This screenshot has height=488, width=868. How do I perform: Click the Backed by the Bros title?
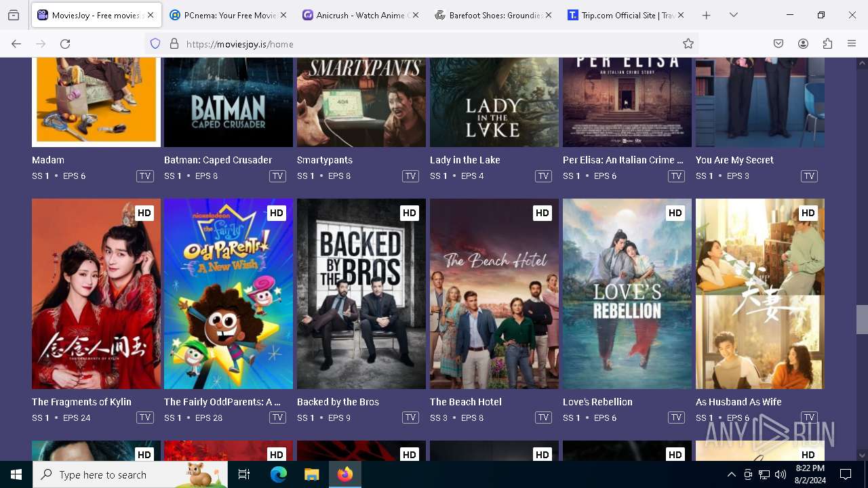[x=338, y=402]
